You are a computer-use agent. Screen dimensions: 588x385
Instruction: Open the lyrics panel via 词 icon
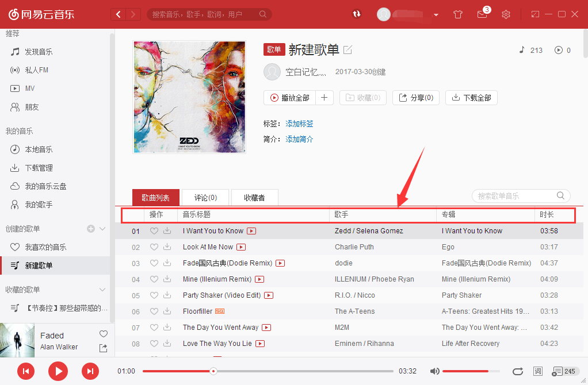538,371
